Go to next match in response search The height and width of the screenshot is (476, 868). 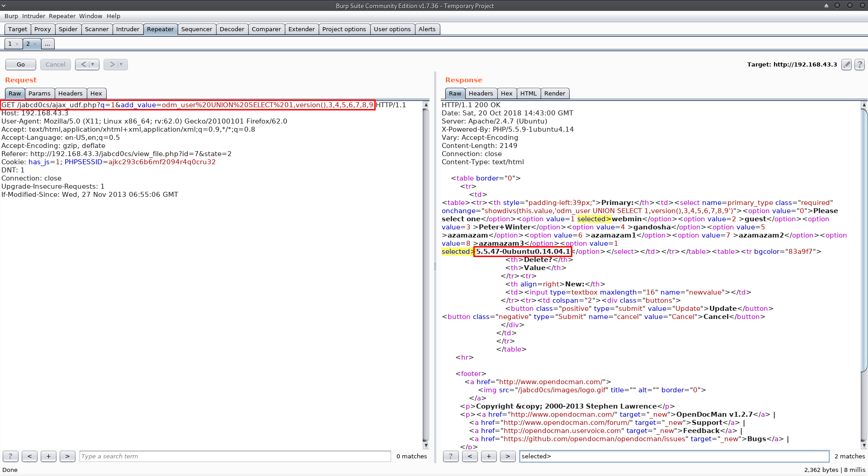[508, 456]
